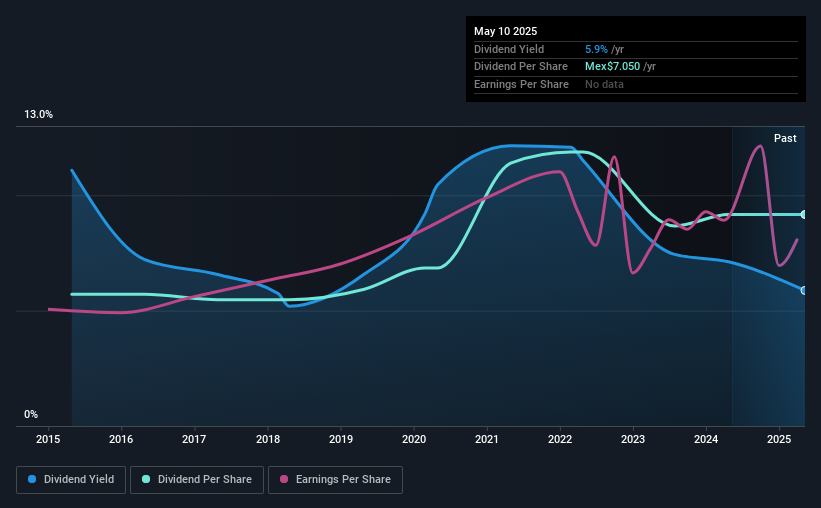Click the pink Earnings Per Share legend dot

[x=284, y=479]
